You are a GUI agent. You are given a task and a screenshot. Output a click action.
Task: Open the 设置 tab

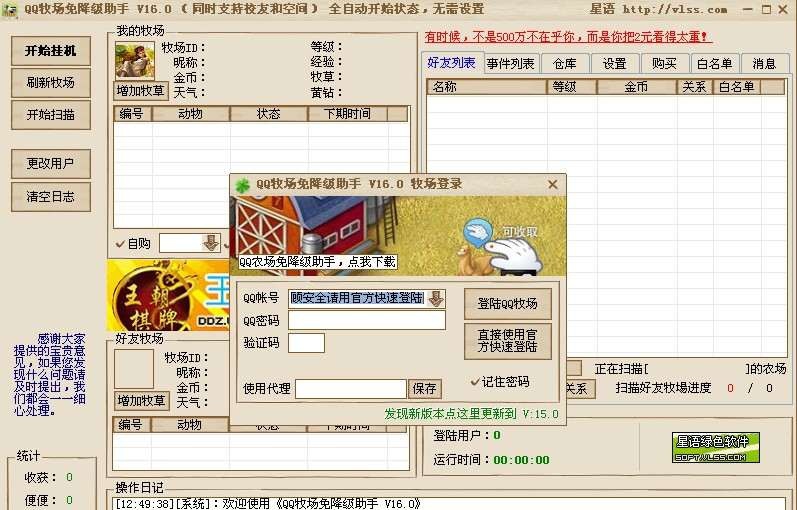614,64
